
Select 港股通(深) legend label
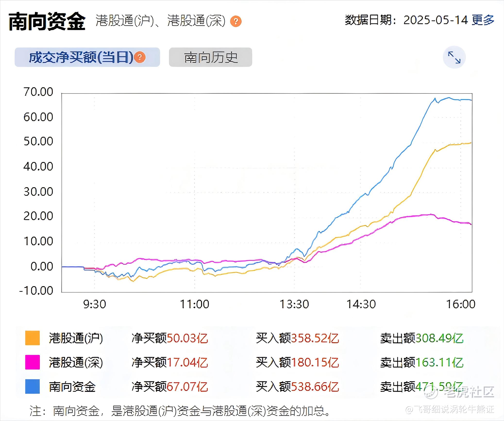click(76, 362)
